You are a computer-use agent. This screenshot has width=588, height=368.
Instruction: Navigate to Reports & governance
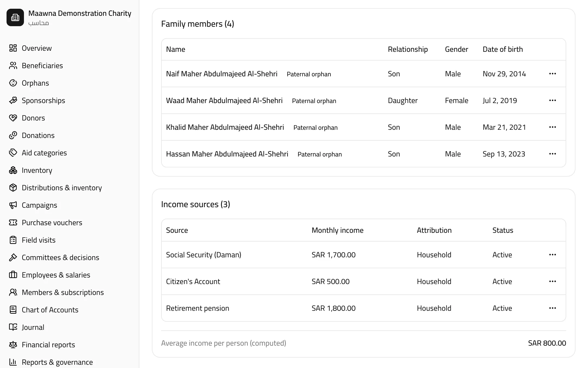click(69, 362)
